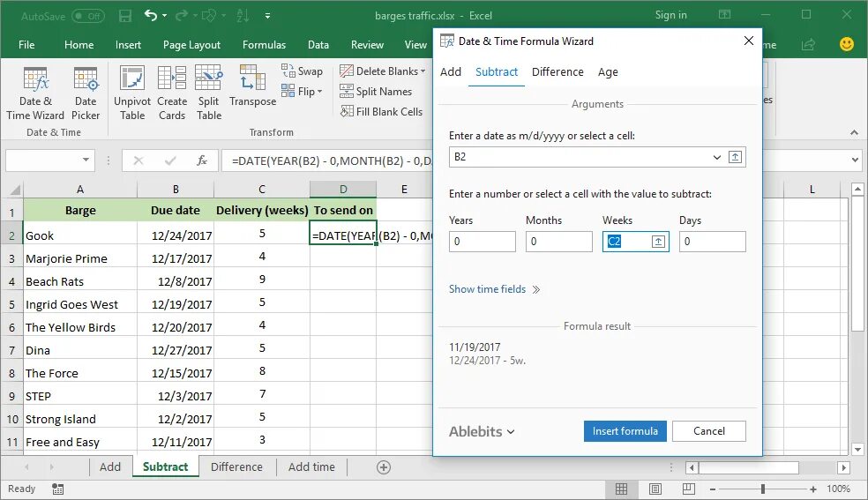Open the date cell combo box dropdown
Image resolution: width=868 pixels, height=500 pixels.
coord(717,157)
